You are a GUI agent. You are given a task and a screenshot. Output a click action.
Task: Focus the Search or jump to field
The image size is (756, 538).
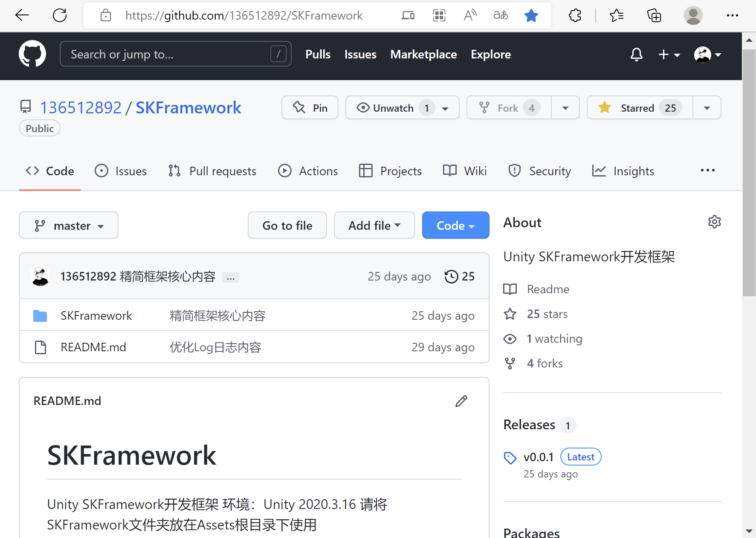(x=176, y=54)
